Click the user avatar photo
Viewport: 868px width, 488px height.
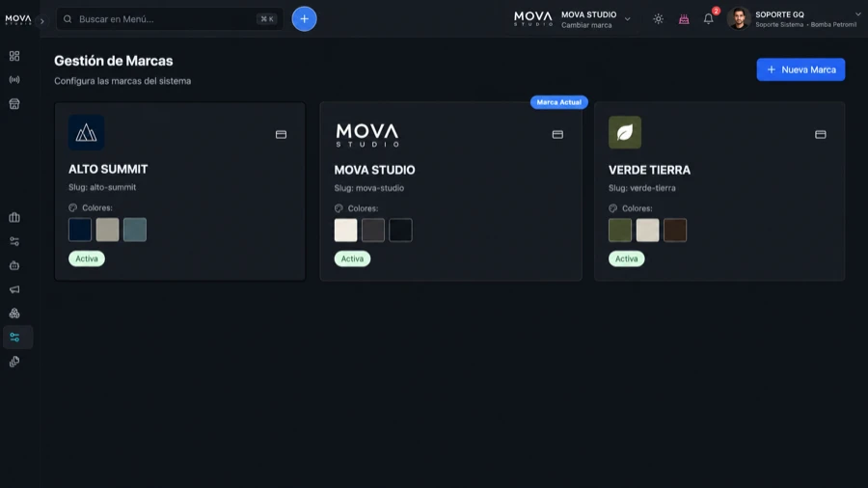[739, 19]
